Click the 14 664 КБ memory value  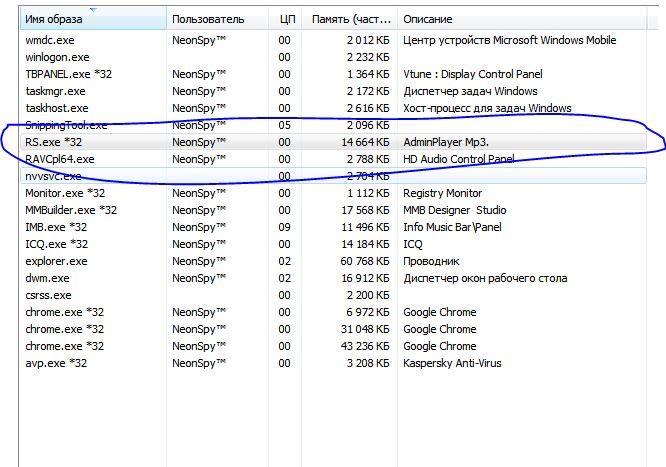(365, 142)
